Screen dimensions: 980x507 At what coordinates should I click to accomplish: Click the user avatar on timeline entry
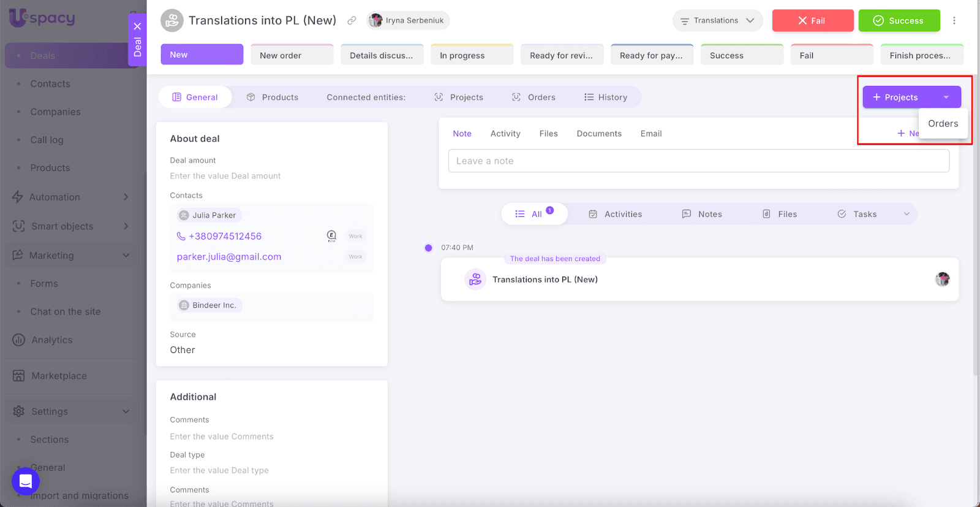tap(942, 280)
